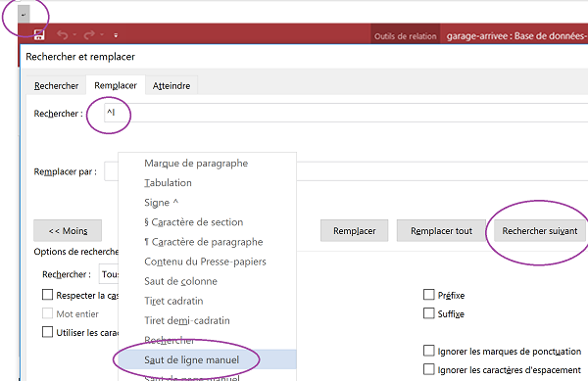Check the Préfixe checkbox

pos(428,295)
